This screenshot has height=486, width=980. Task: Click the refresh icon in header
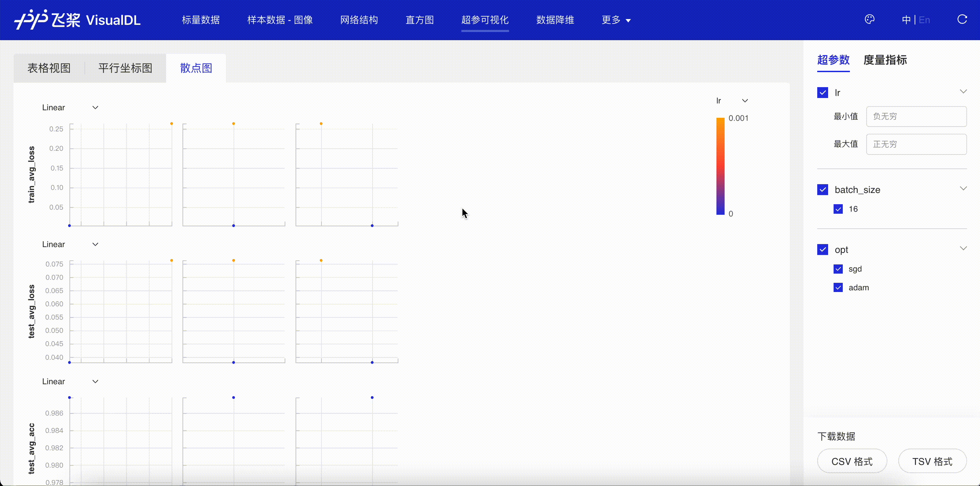[x=962, y=19]
